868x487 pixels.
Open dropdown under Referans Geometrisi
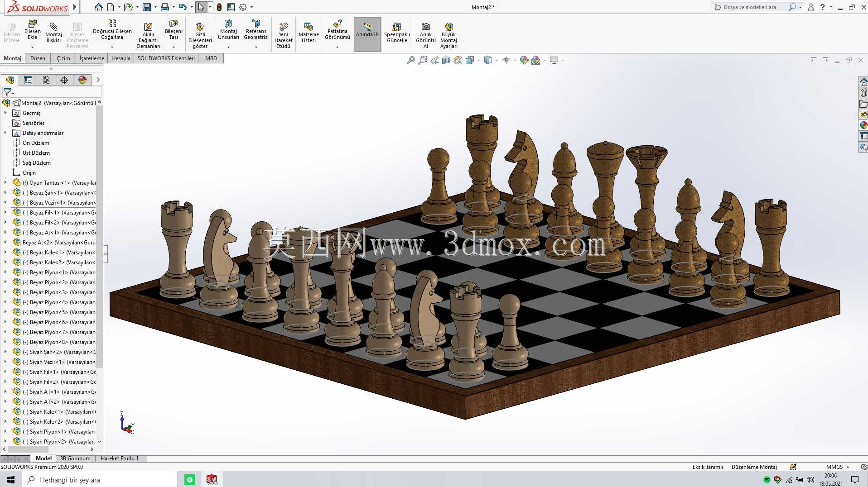[256, 47]
